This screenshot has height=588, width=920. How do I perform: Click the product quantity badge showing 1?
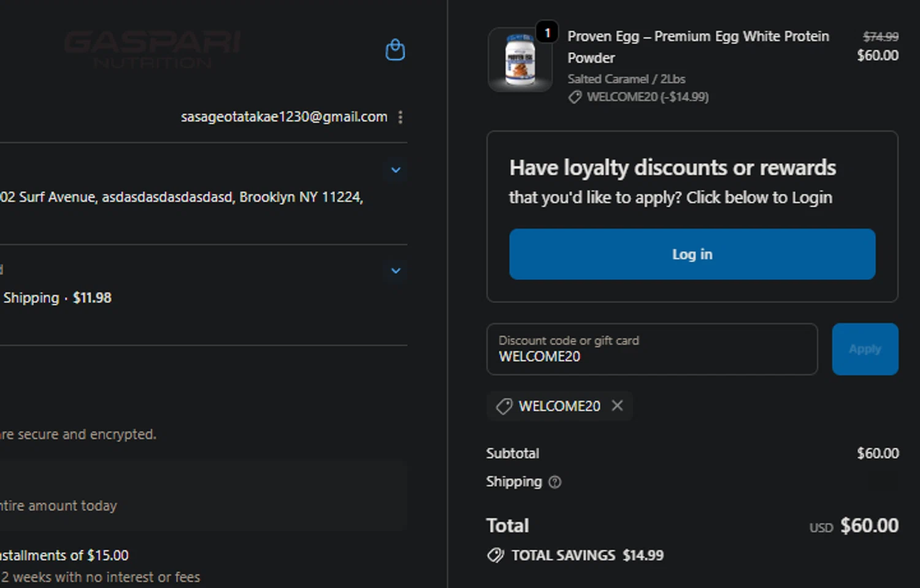(547, 32)
